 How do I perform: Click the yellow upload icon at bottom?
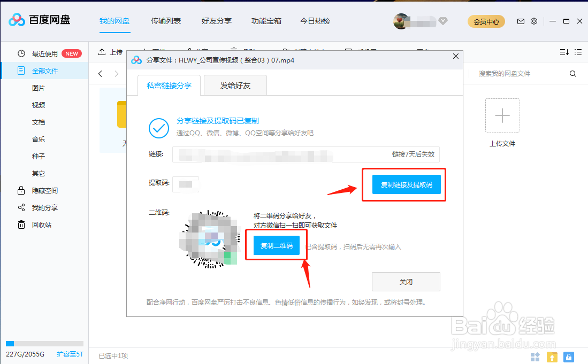(552, 357)
